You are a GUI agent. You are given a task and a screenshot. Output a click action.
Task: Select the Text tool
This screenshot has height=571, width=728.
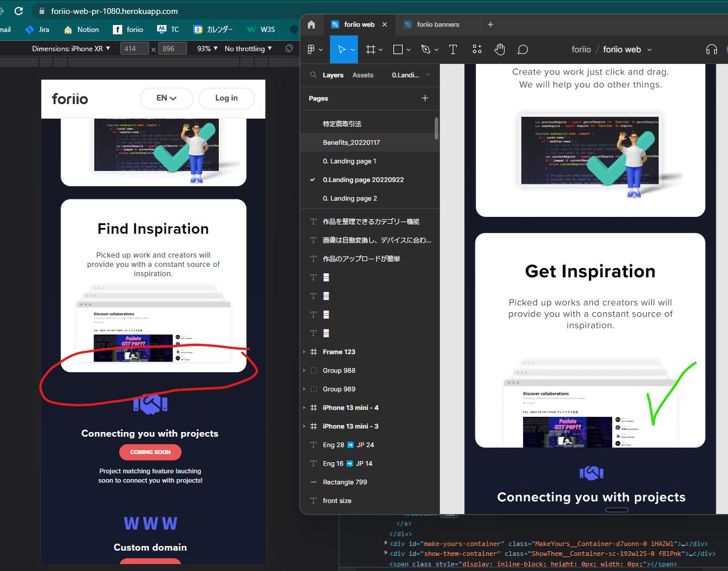(x=453, y=49)
